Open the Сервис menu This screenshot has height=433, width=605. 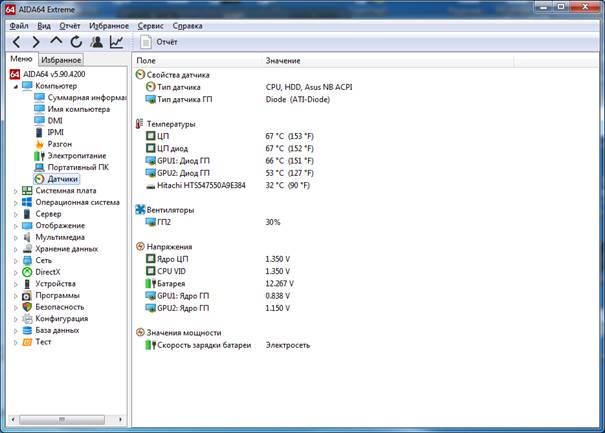tap(150, 26)
